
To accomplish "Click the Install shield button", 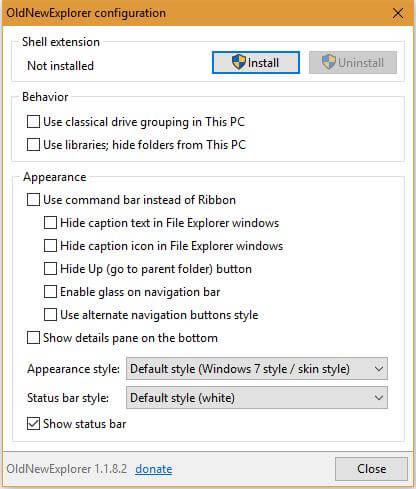I will (x=256, y=63).
